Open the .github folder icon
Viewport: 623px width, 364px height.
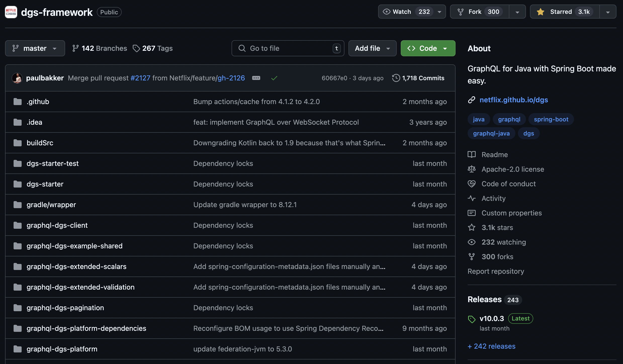(x=17, y=102)
